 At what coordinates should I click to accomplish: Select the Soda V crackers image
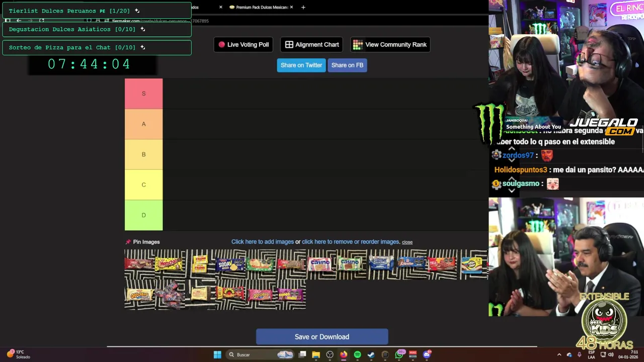click(x=230, y=264)
